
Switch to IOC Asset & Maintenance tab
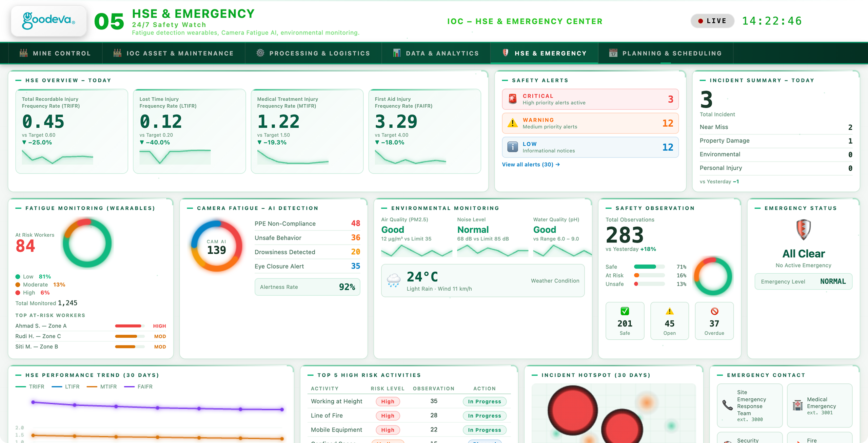coord(174,53)
